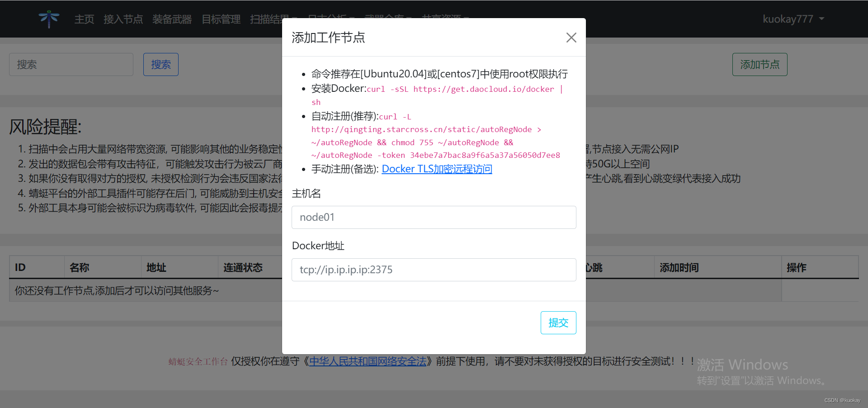Click the 添加时间 column header
This screenshot has height=408, width=868.
[717, 267]
